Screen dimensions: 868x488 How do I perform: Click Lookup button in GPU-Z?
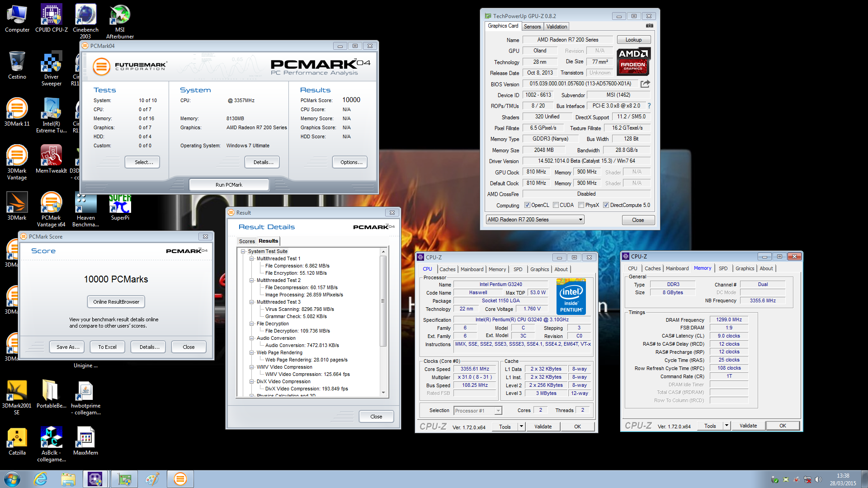pos(634,40)
